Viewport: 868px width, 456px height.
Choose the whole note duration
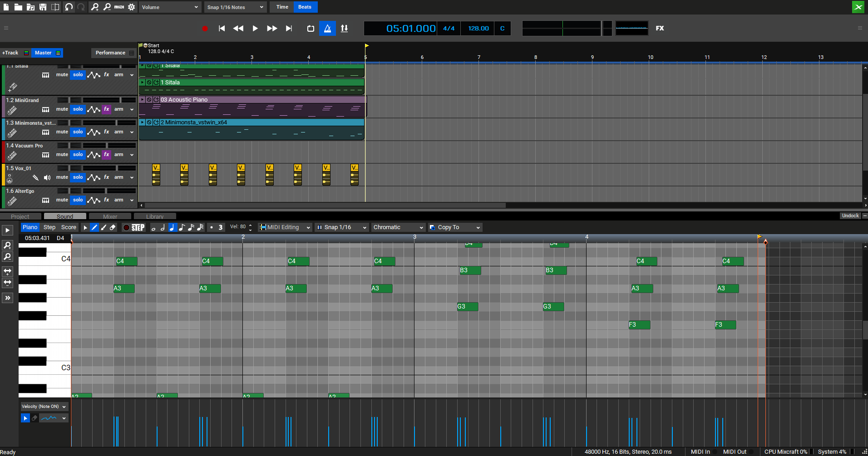(153, 228)
